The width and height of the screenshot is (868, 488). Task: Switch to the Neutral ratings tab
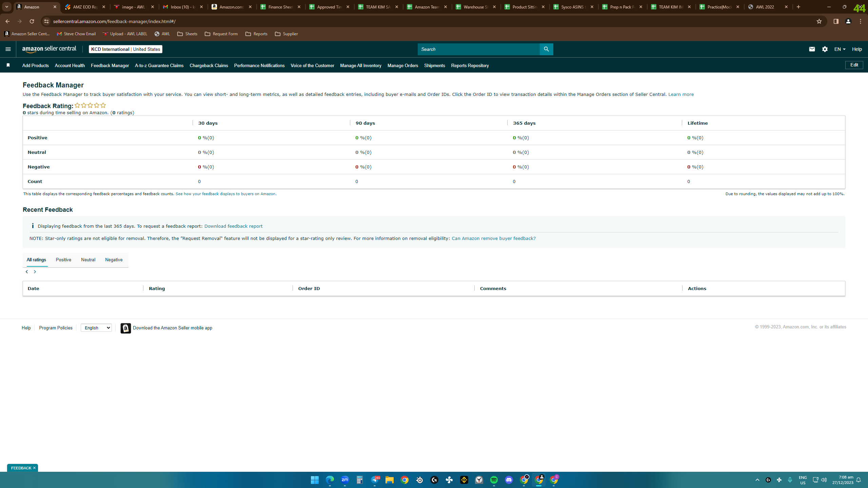pos(88,260)
